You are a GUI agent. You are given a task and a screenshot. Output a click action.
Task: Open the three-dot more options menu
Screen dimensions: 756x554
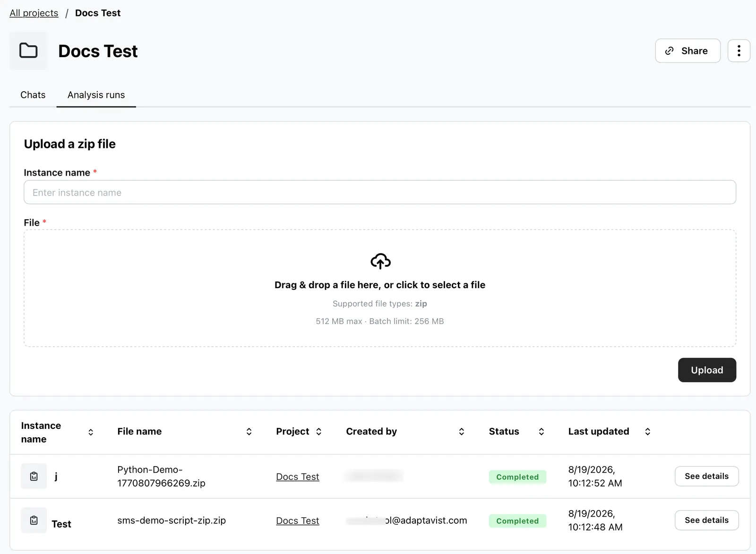(739, 51)
